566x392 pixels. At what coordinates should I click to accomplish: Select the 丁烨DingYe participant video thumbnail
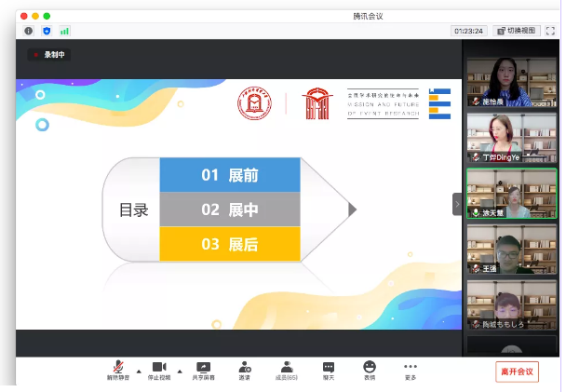(x=511, y=138)
